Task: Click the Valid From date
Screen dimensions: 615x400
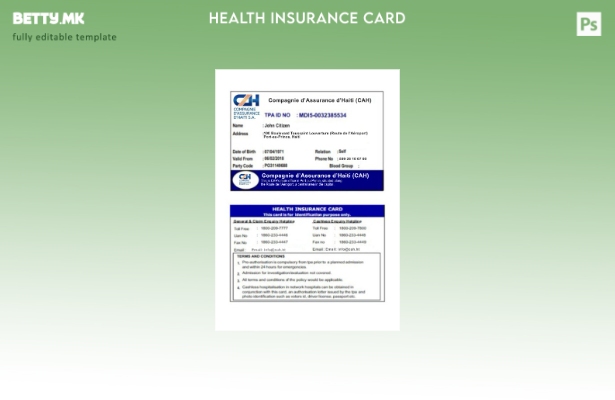Action: click(x=274, y=158)
